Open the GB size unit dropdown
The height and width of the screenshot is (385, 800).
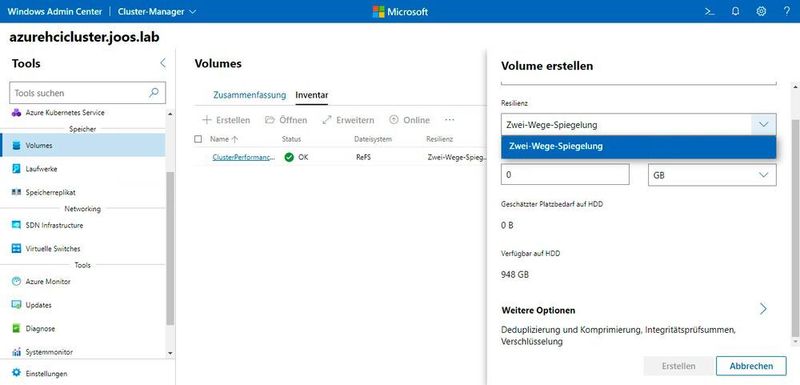712,175
